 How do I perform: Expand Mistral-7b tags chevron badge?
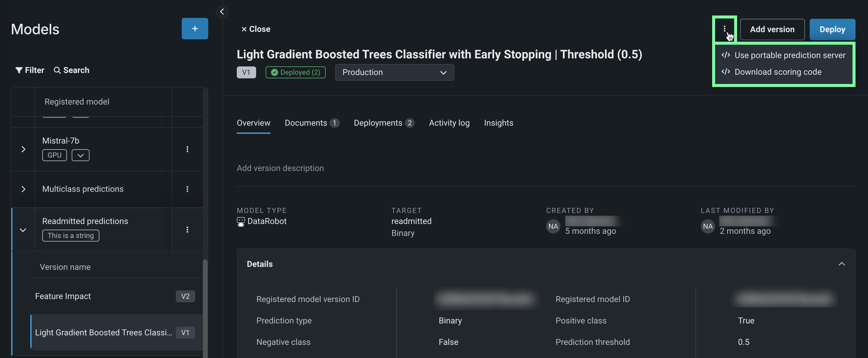click(x=80, y=155)
